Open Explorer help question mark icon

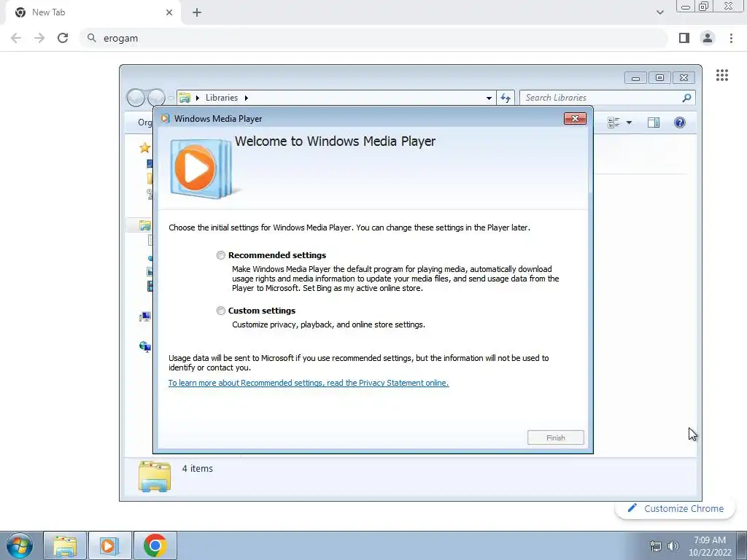pos(680,122)
